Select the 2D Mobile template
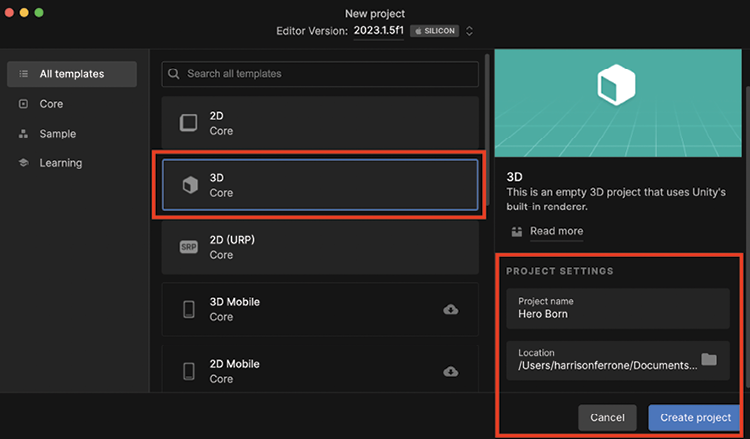 [x=320, y=369]
